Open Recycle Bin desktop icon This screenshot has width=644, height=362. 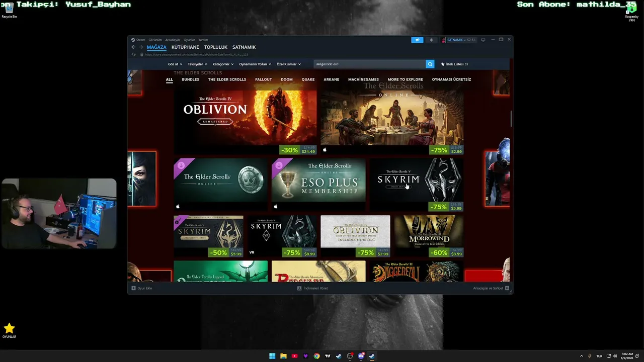[9, 10]
